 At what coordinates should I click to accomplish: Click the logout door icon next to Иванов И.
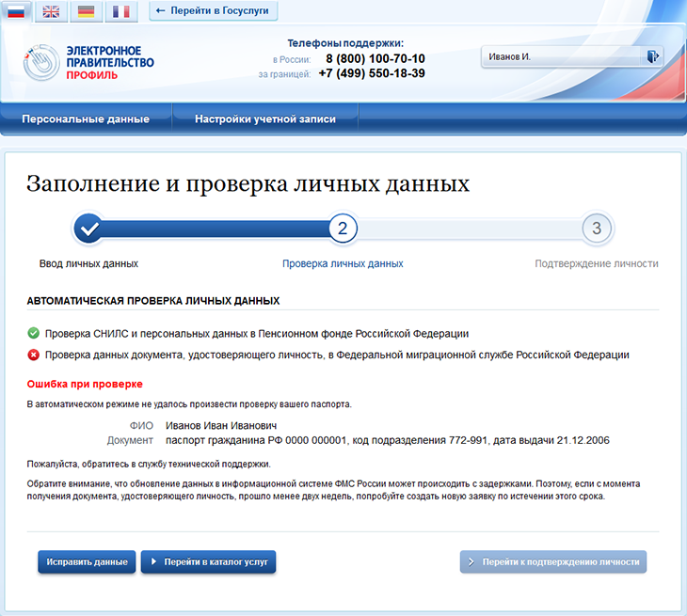[653, 56]
